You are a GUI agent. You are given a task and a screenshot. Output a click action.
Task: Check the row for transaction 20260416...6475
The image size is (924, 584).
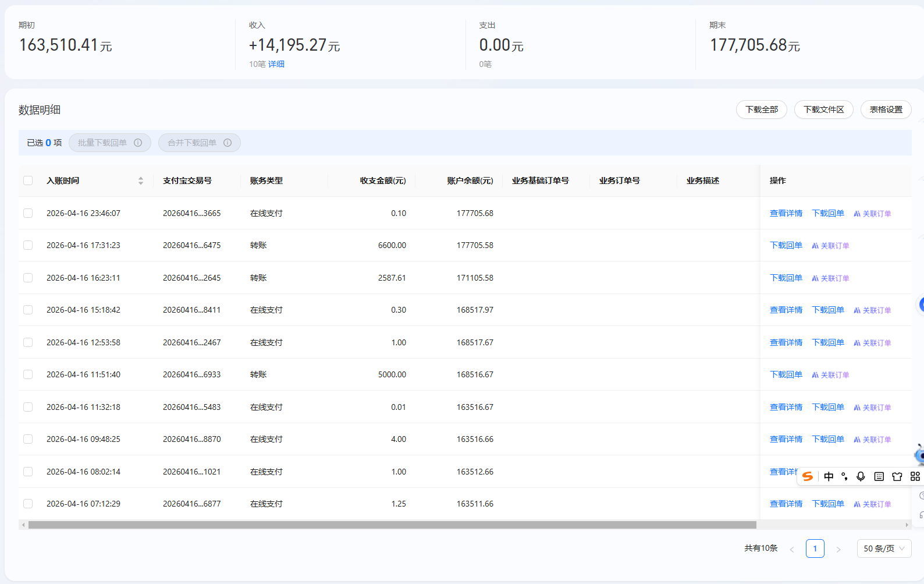point(28,245)
